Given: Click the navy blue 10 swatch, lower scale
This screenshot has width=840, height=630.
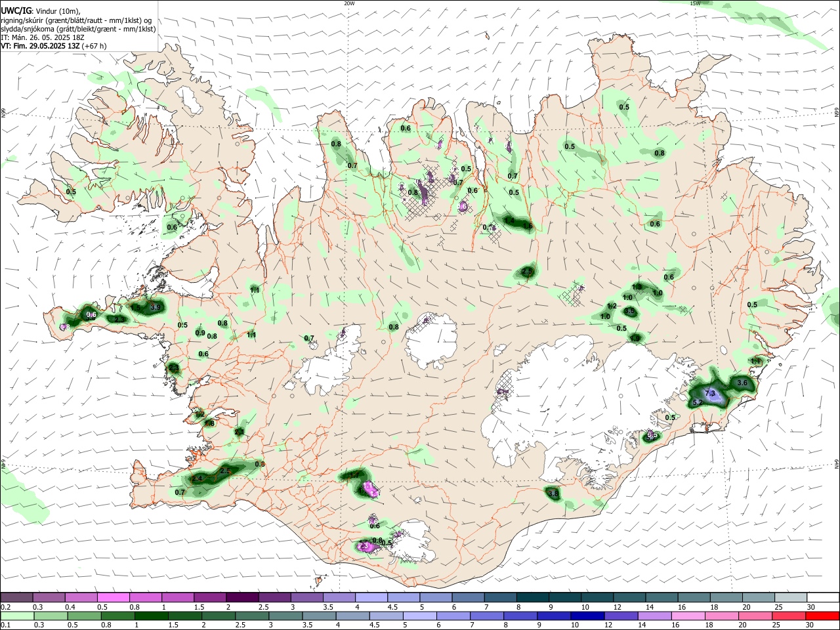Looking at the screenshot, I should pos(587,616).
